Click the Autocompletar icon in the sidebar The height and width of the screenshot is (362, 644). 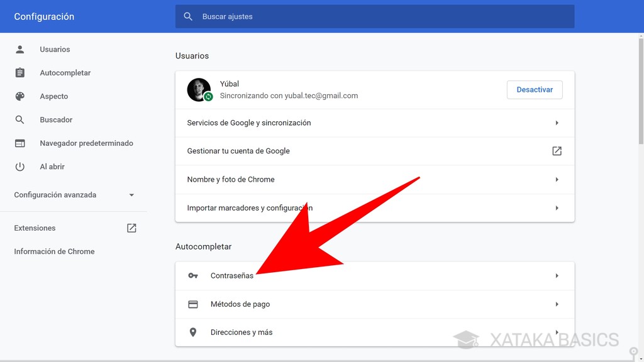(x=21, y=72)
